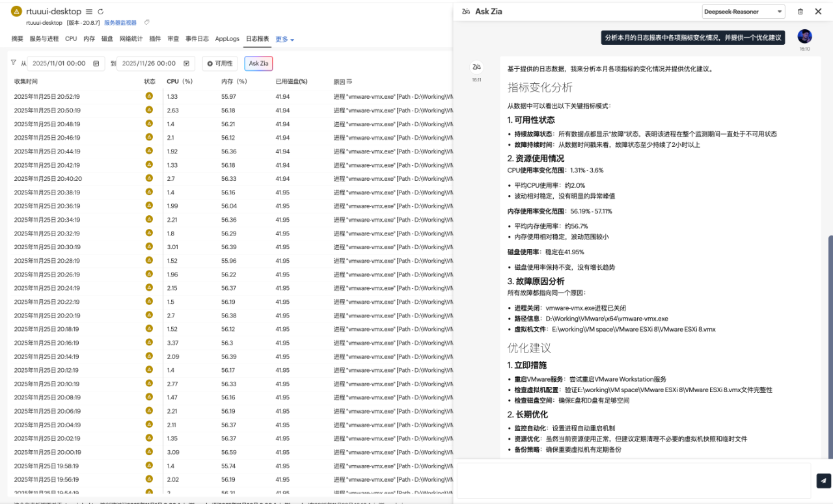Expand the 更多 dropdown menu
Image resolution: width=833 pixels, height=504 pixels.
285,40
